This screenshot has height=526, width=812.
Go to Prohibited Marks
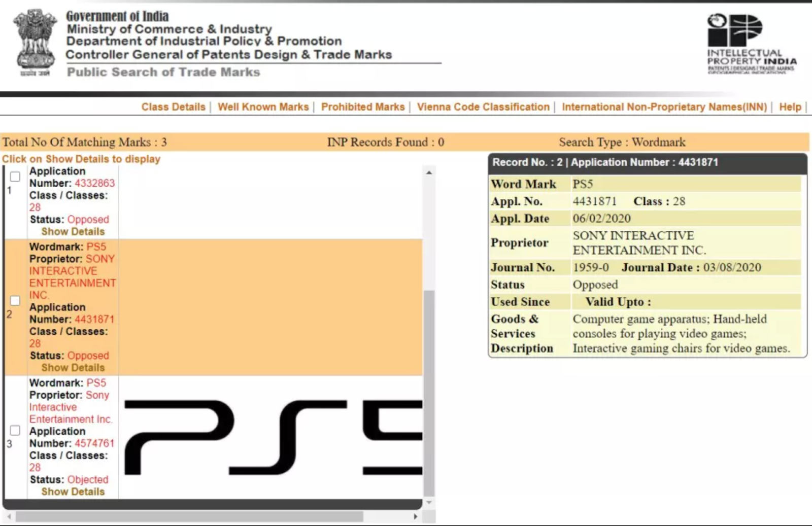(x=363, y=107)
